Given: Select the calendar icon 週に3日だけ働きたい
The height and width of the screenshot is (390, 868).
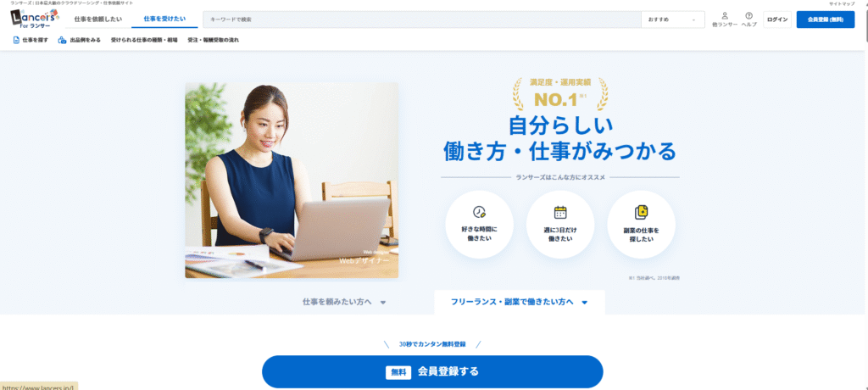Looking at the screenshot, I should [560, 212].
